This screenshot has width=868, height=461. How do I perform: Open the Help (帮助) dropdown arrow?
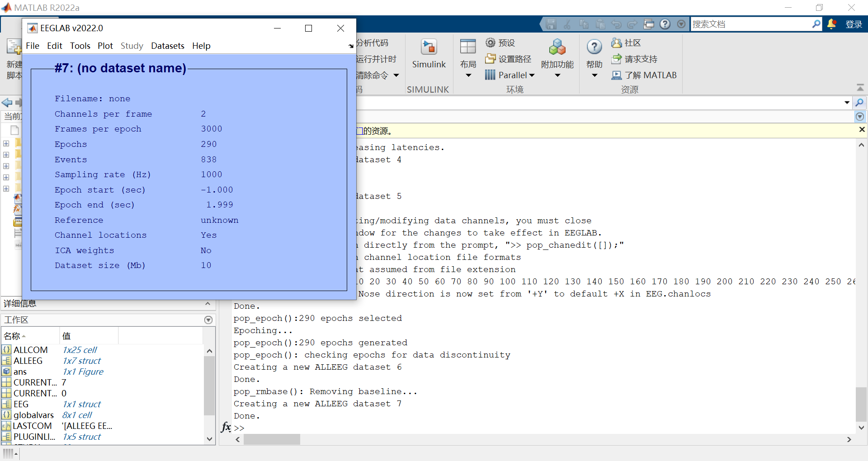tap(594, 75)
